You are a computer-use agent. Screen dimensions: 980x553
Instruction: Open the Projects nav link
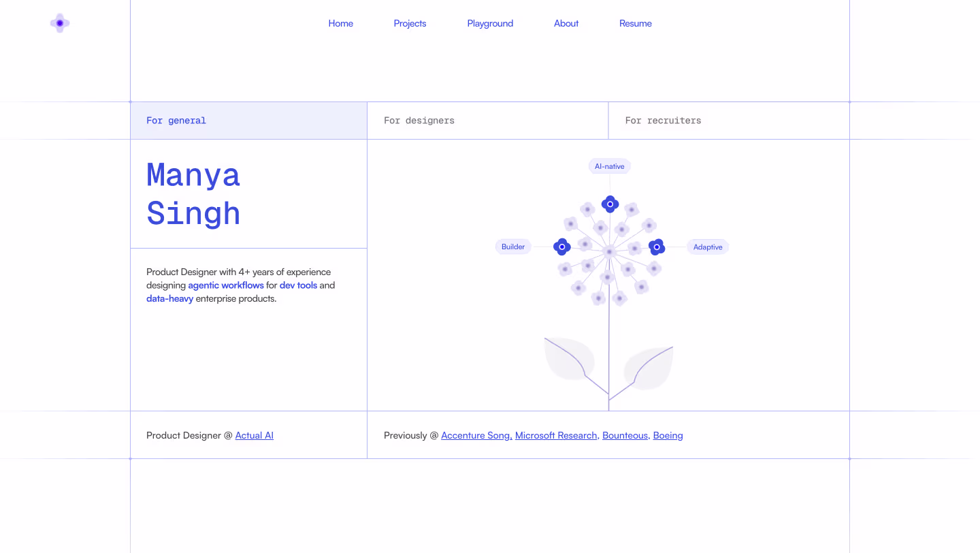(x=410, y=23)
